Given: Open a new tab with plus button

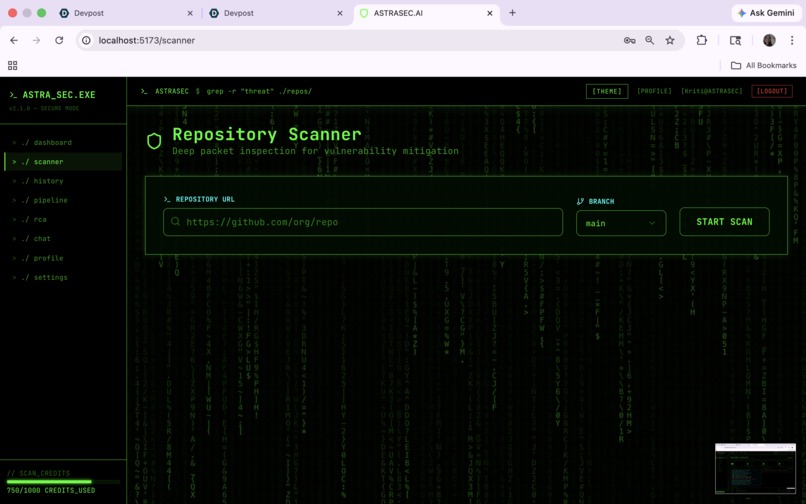Looking at the screenshot, I should point(512,13).
